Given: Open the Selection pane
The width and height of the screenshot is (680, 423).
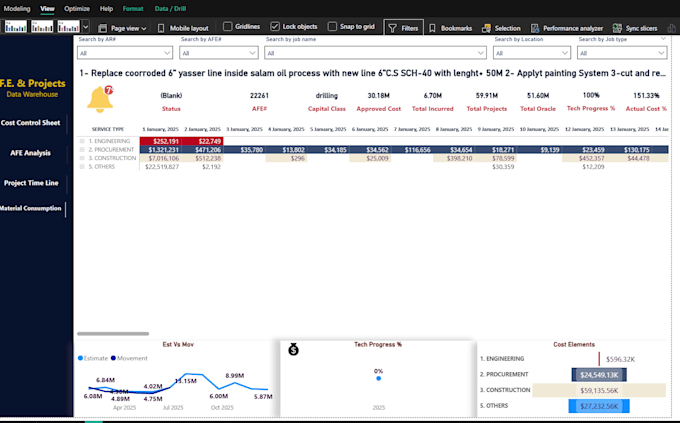Looking at the screenshot, I should (x=501, y=28).
